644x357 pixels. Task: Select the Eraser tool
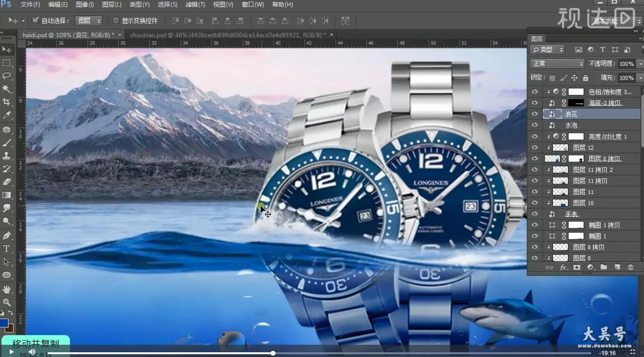[7, 182]
